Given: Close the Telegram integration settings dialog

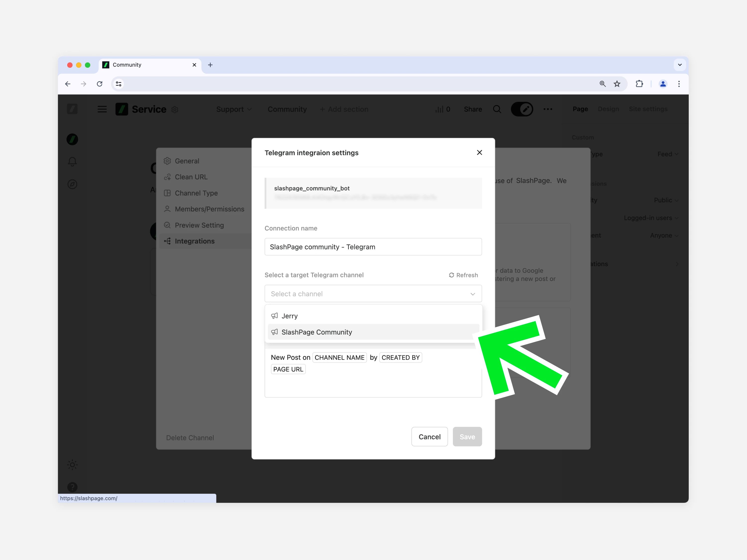Looking at the screenshot, I should click(479, 153).
